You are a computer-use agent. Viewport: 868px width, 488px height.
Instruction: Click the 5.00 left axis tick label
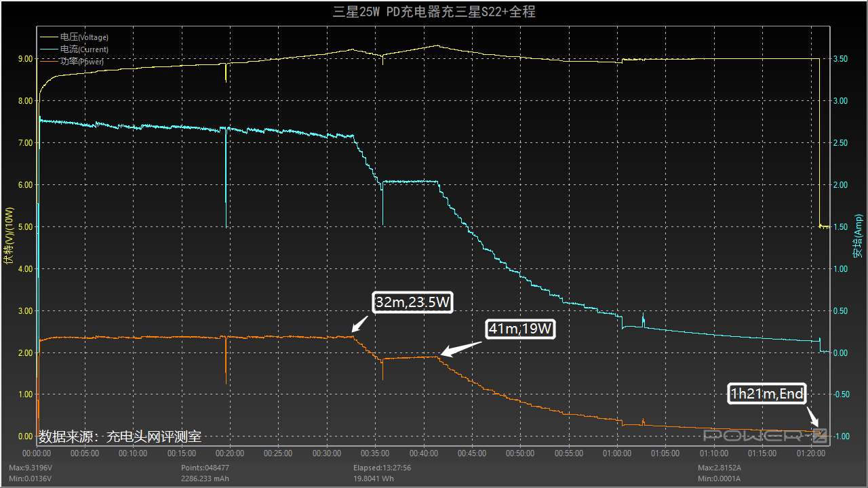24,227
